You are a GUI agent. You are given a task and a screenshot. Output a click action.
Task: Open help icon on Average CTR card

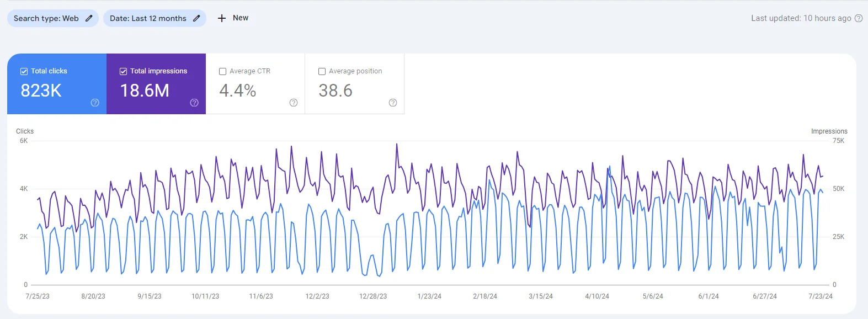(294, 103)
